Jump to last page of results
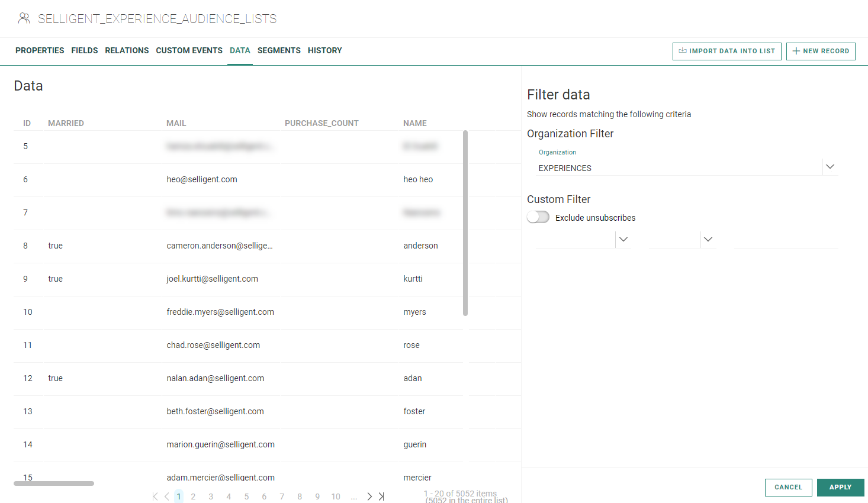This screenshot has width=868, height=503. click(x=381, y=496)
